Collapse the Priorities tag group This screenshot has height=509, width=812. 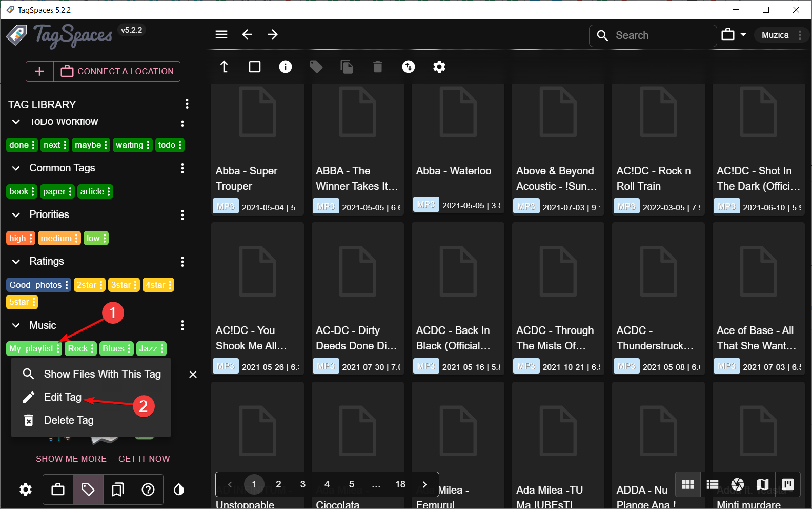point(16,215)
